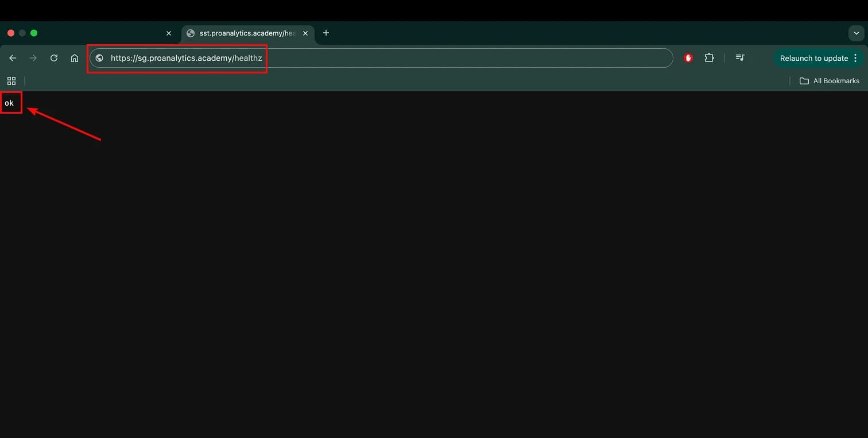Reload the healthz page
Image resolution: width=868 pixels, height=438 pixels.
(54, 58)
